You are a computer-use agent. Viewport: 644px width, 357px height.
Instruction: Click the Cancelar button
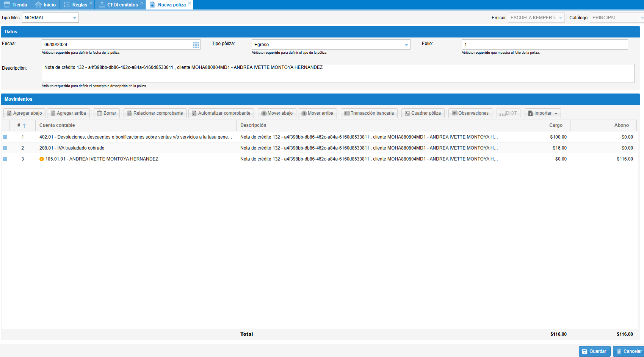(x=628, y=351)
